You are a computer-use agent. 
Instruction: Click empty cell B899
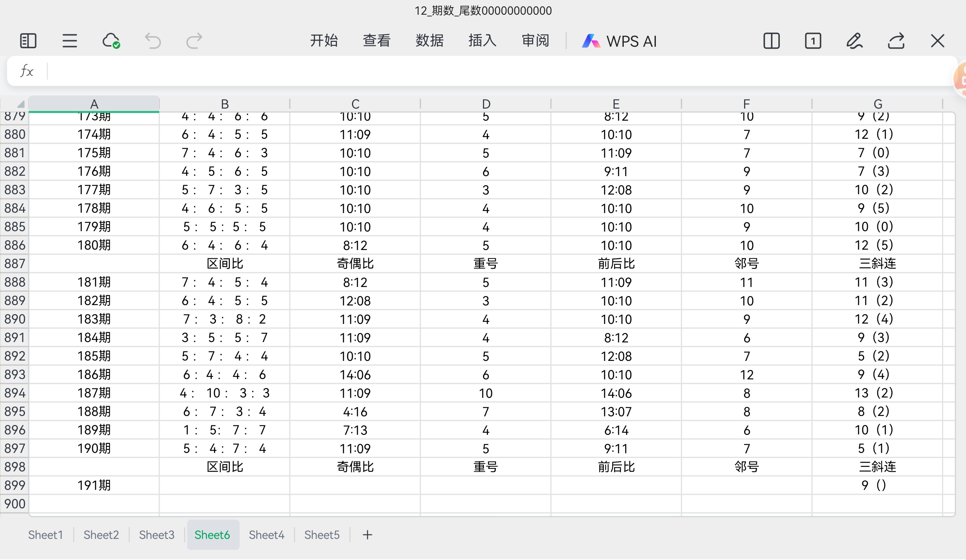tap(225, 486)
